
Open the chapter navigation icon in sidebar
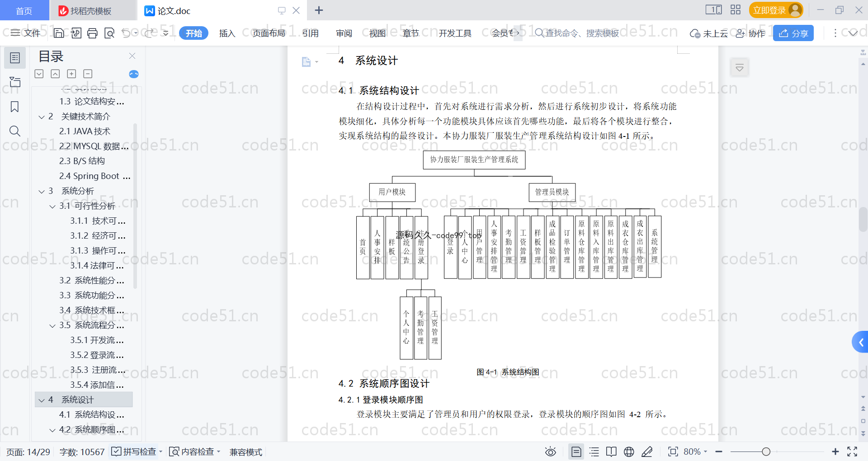(x=15, y=82)
